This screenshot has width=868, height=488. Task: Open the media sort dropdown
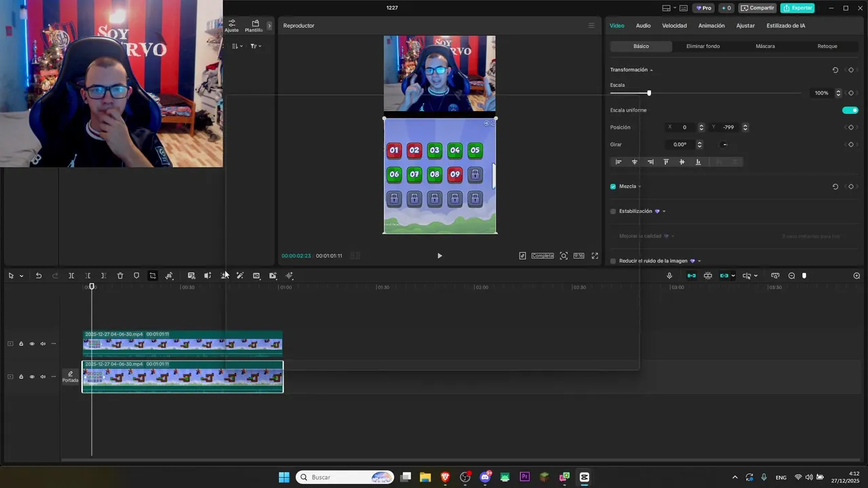[237, 46]
